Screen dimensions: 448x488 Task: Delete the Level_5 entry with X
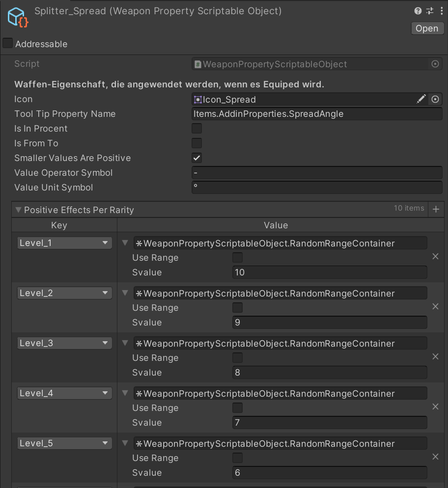pos(435,457)
